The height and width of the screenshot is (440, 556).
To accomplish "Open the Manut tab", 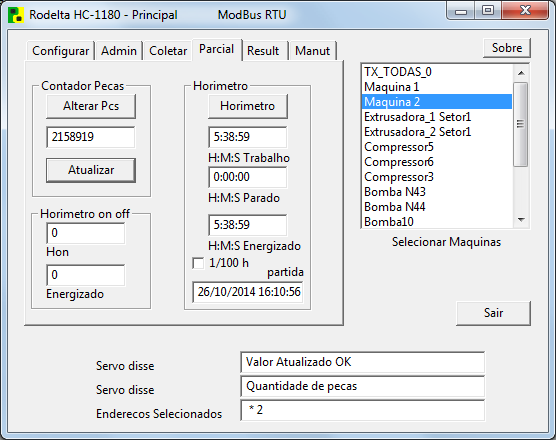I will (312, 51).
